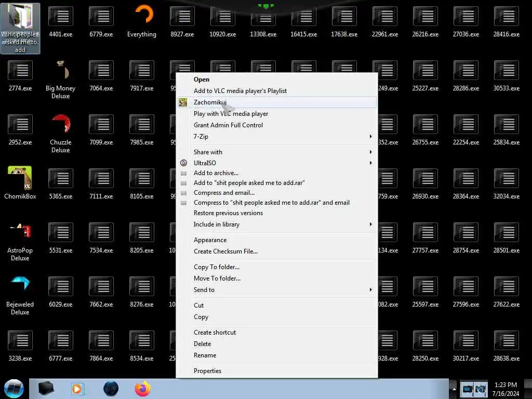This screenshot has width=532, height=399.
Task: Expand the UltraISO submenu
Action: [277, 163]
